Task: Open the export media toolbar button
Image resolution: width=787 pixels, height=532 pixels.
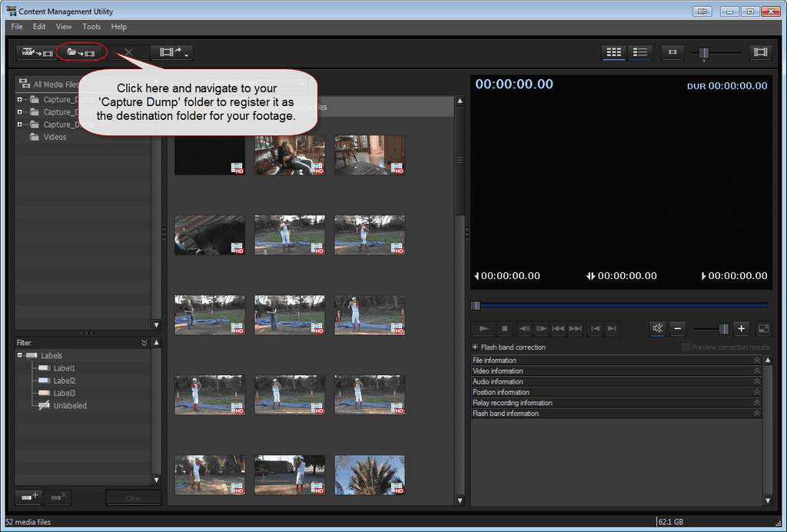Action: pos(171,53)
